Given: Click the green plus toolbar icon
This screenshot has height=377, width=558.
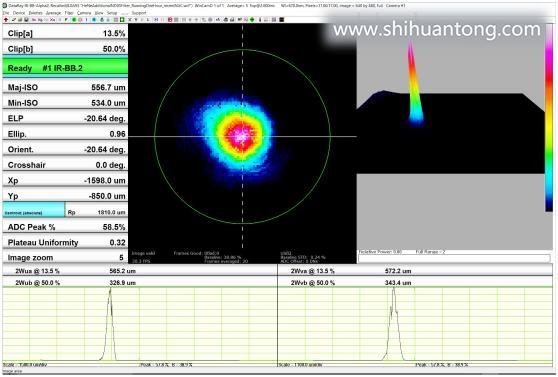Looking at the screenshot, I should (252, 20).
